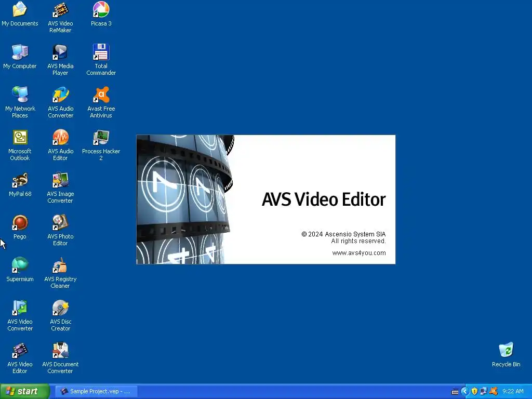
Task: Select the Picasa 3 desktop shortcut
Action: (x=101, y=14)
